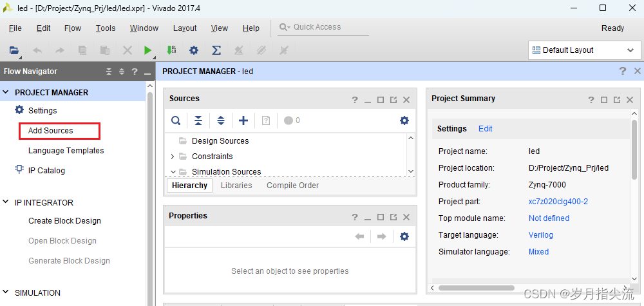Click the Sigma report icon in toolbar
Screen dimensions: 644x306
pos(216,50)
